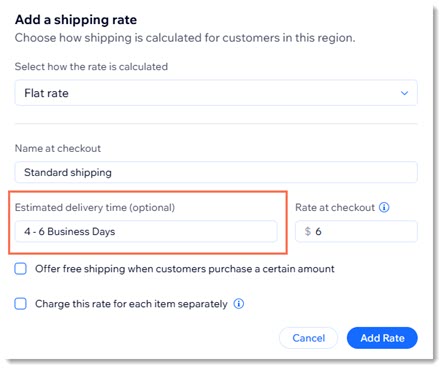
Task: Click the 4 - 6 Business Days delivery field
Action: pyautogui.click(x=146, y=231)
